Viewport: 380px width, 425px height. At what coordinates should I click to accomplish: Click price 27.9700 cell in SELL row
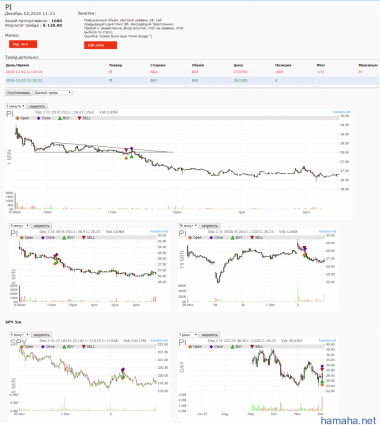(241, 72)
